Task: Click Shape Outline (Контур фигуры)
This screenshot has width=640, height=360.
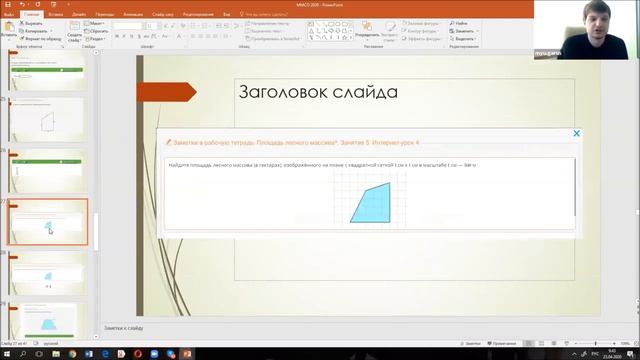Action: tap(420, 31)
